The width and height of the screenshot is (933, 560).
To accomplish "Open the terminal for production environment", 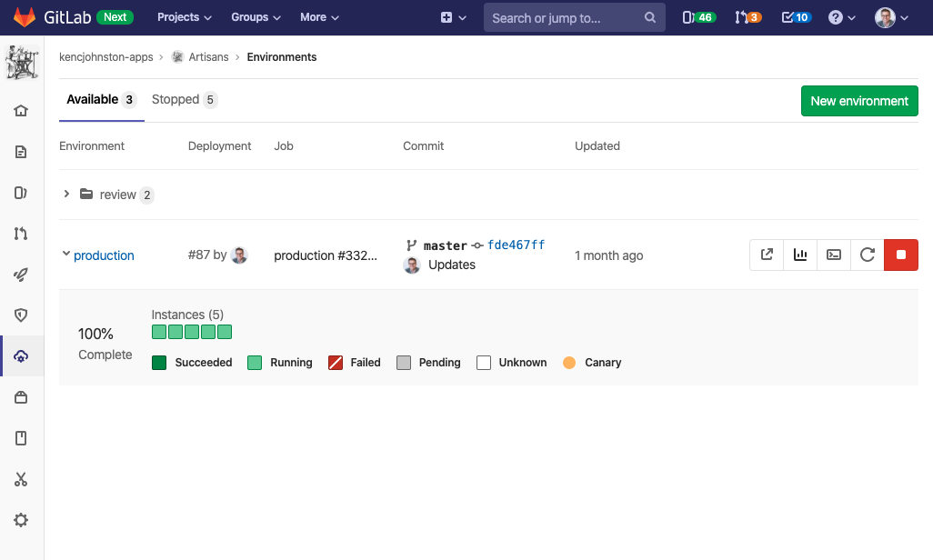I will click(834, 255).
